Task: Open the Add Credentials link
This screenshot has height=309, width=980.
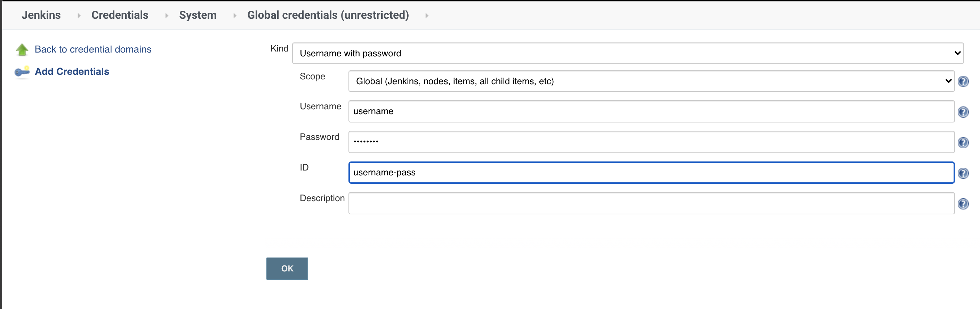Action: pyautogui.click(x=72, y=72)
